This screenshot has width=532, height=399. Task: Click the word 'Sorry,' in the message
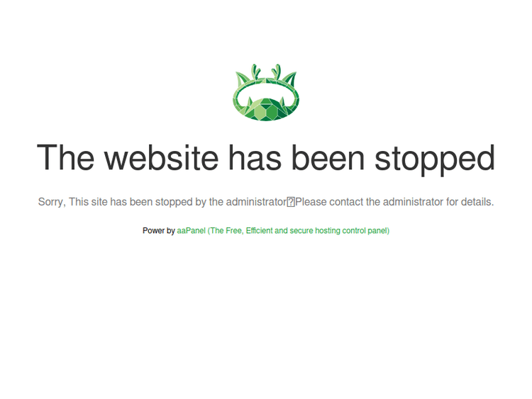click(x=52, y=202)
